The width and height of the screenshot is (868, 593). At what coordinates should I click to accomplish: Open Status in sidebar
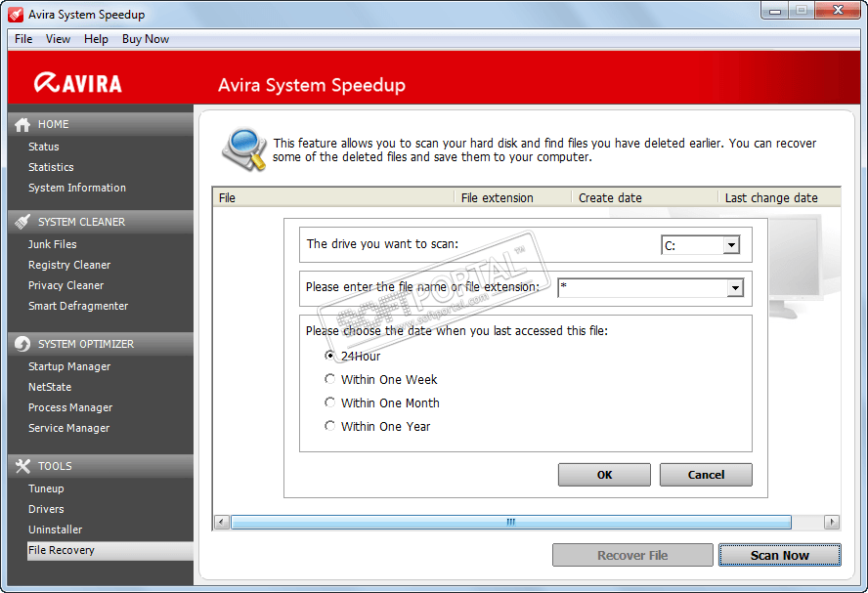[x=44, y=147]
